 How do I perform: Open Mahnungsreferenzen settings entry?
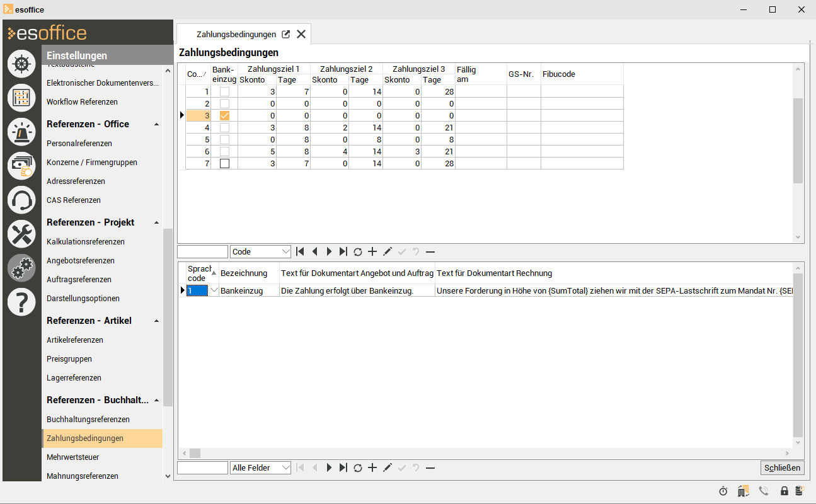83,476
